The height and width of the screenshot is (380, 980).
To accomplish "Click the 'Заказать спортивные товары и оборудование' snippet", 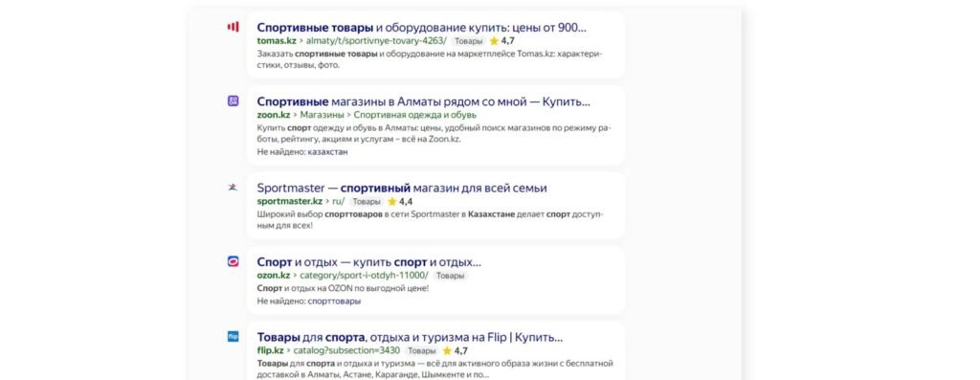I will click(x=430, y=59).
